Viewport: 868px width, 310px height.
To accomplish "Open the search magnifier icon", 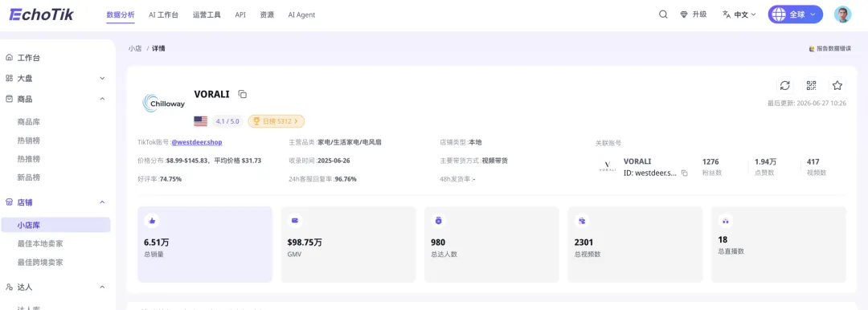I will click(663, 15).
